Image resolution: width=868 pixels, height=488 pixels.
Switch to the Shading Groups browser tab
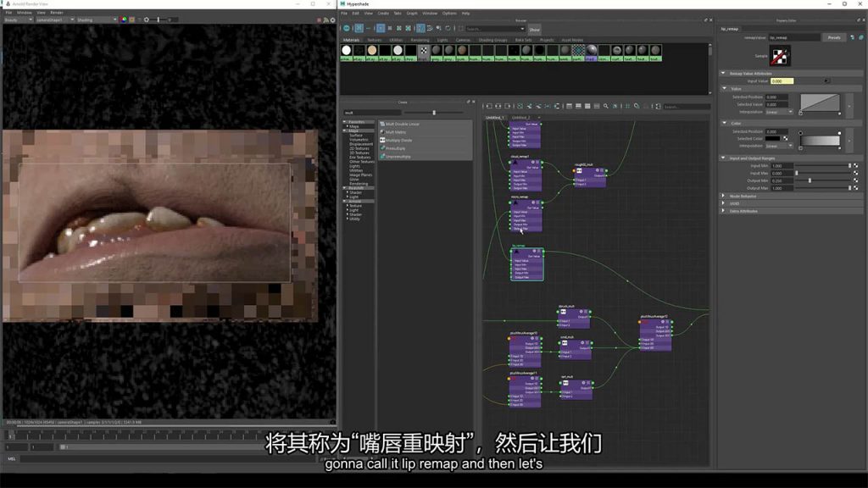[492, 40]
